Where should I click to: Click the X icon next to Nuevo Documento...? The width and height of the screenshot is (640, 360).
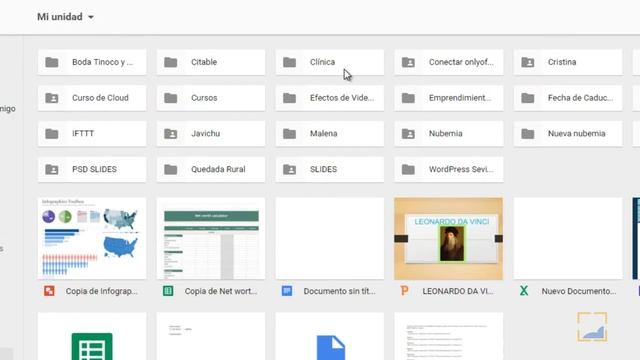tap(524, 291)
